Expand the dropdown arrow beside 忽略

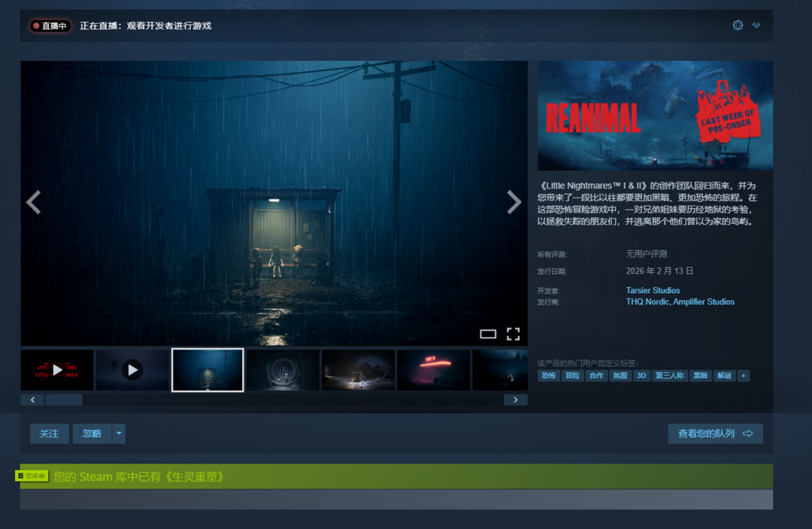pos(119,434)
